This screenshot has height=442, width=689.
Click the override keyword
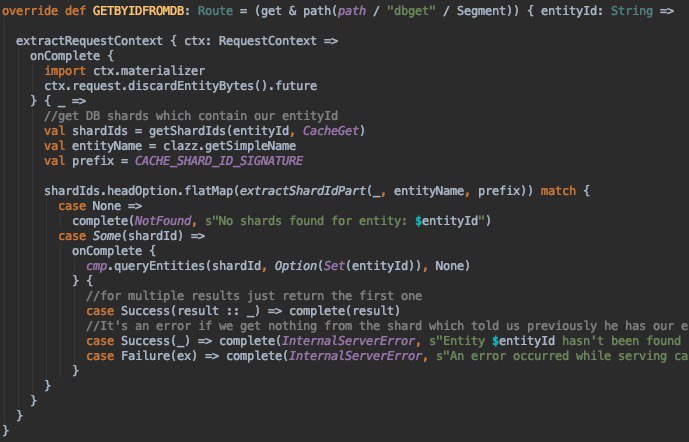[x=30, y=11]
